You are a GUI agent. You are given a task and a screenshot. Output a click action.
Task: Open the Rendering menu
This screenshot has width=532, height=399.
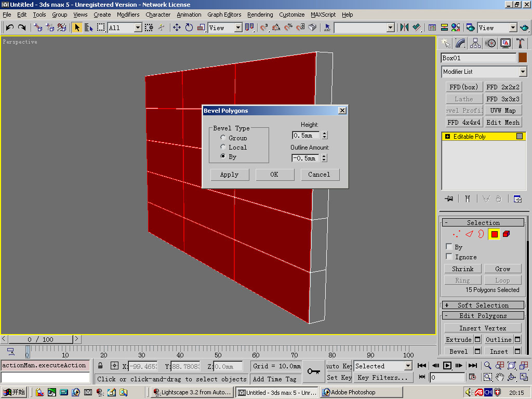coord(260,15)
